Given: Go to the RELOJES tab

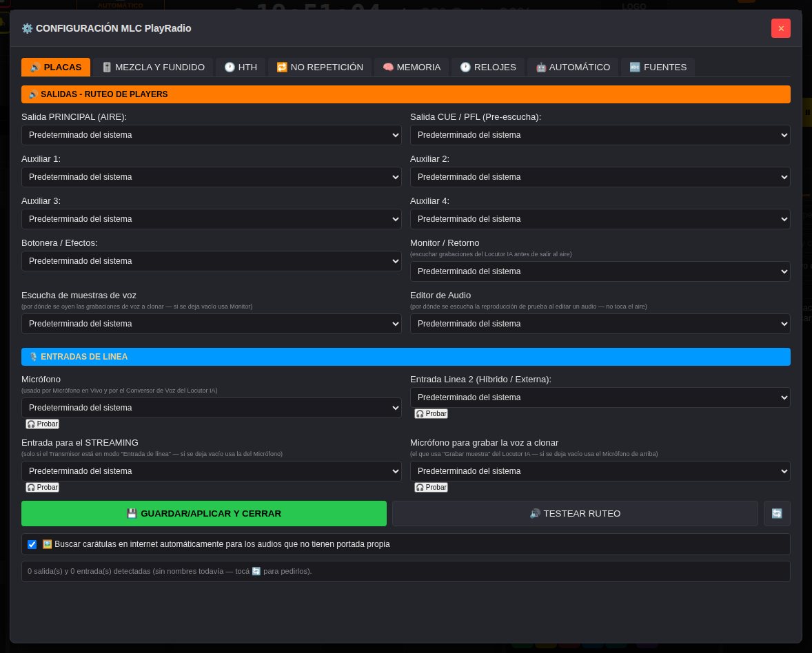Looking at the screenshot, I should (x=488, y=68).
